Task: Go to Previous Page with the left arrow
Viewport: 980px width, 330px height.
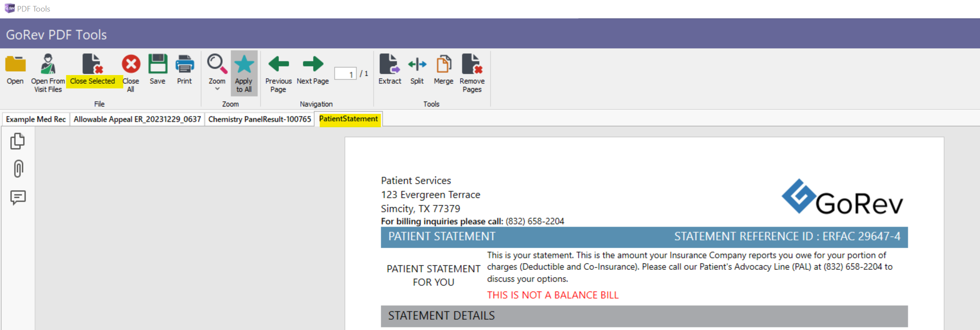Action: point(279,64)
